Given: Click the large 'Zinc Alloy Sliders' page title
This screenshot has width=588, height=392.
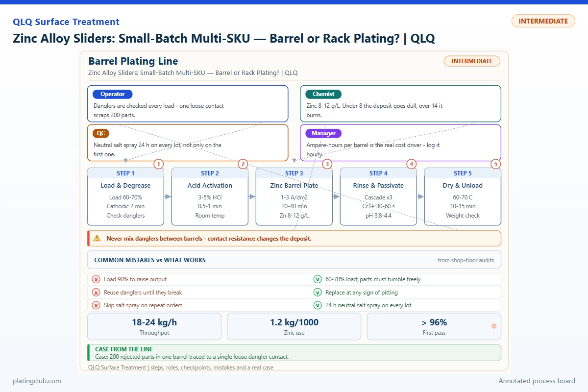Looking at the screenshot, I should pyautogui.click(x=224, y=39).
